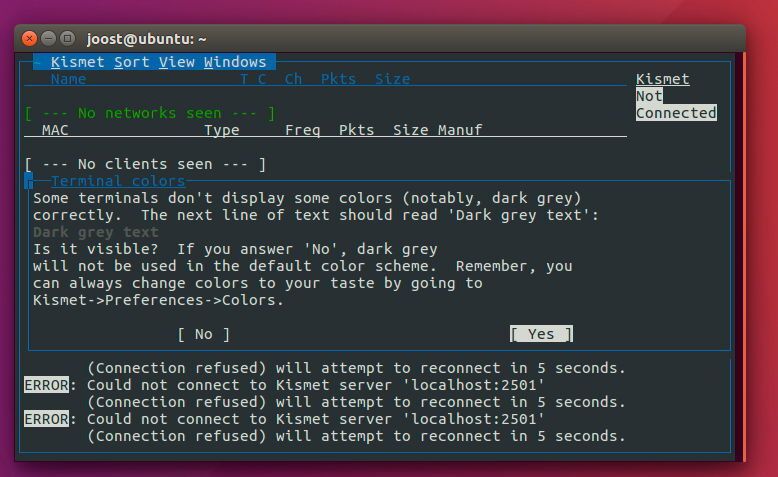
Task: Close the terminal window with red button
Action: [x=29, y=38]
